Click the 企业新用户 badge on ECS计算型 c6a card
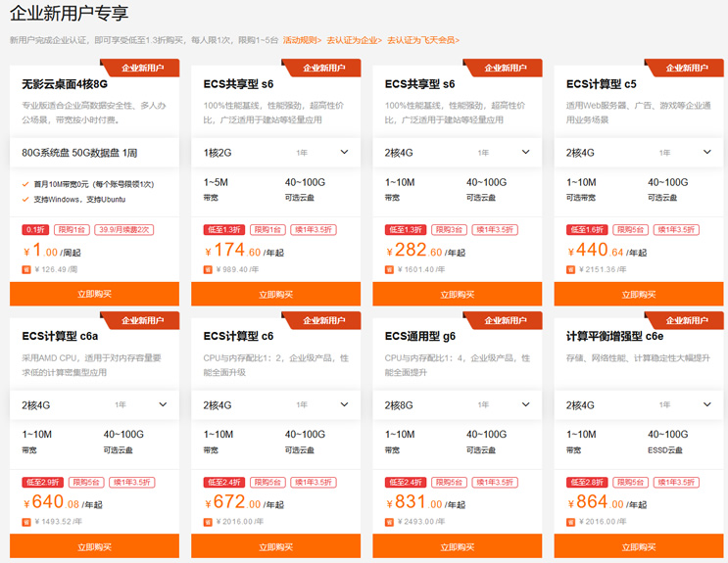The width and height of the screenshot is (728, 563). pos(142,320)
